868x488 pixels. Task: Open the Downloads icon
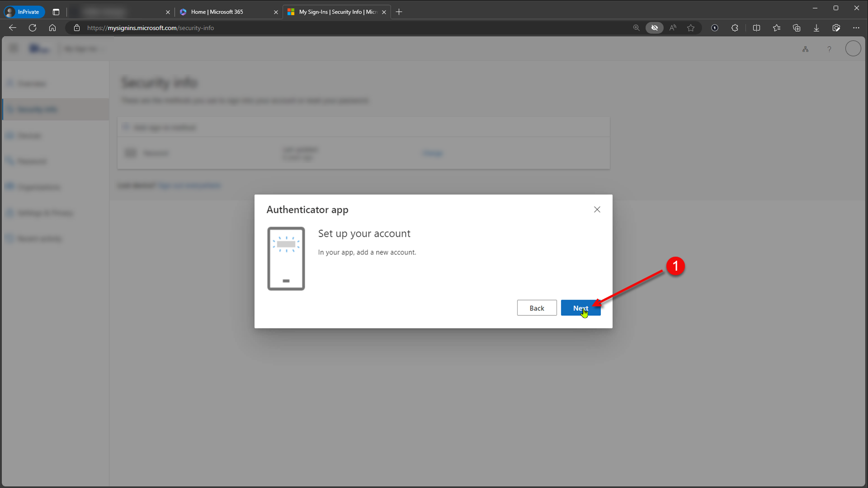[816, 28]
